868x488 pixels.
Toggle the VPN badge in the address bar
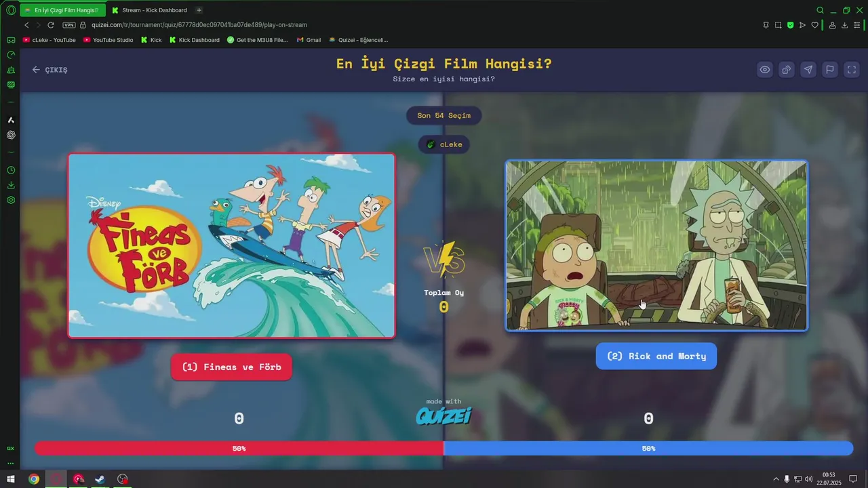(x=69, y=25)
